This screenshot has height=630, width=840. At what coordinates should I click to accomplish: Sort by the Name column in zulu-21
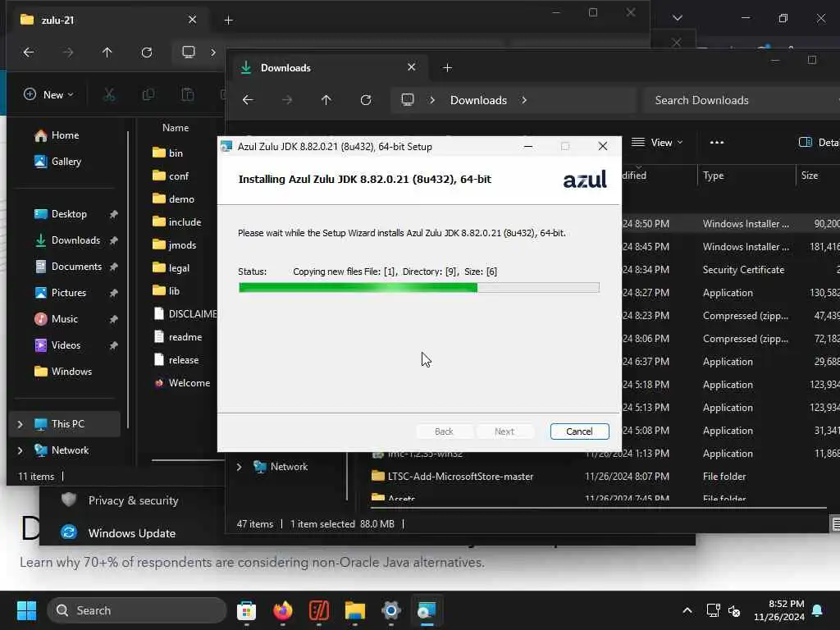pyautogui.click(x=176, y=128)
